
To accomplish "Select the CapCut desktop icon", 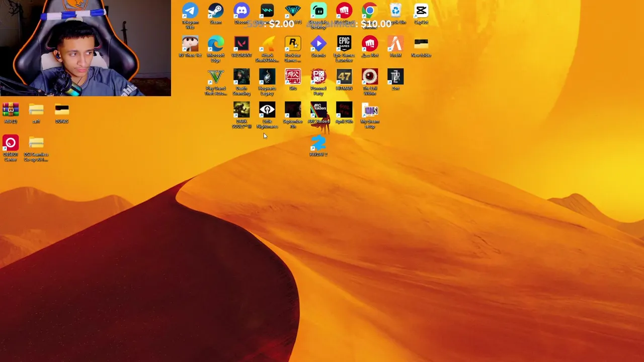I will 421,13.
